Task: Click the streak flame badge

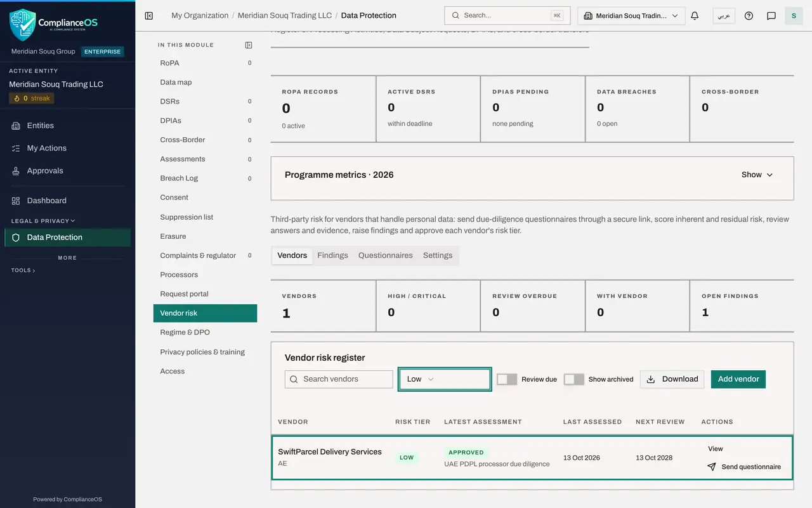Action: pos(31,98)
